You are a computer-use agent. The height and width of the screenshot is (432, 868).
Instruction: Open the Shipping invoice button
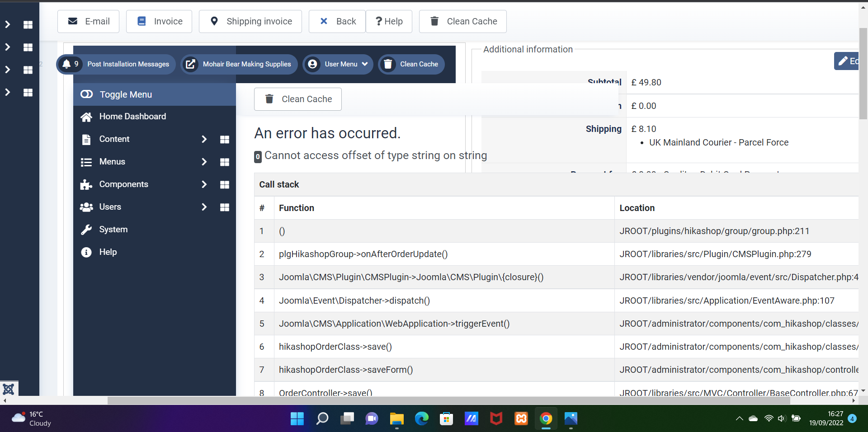[x=250, y=21]
